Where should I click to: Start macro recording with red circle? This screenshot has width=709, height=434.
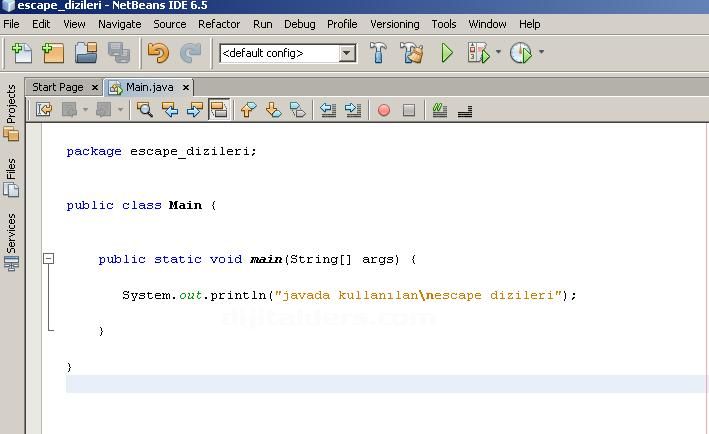(x=383, y=110)
